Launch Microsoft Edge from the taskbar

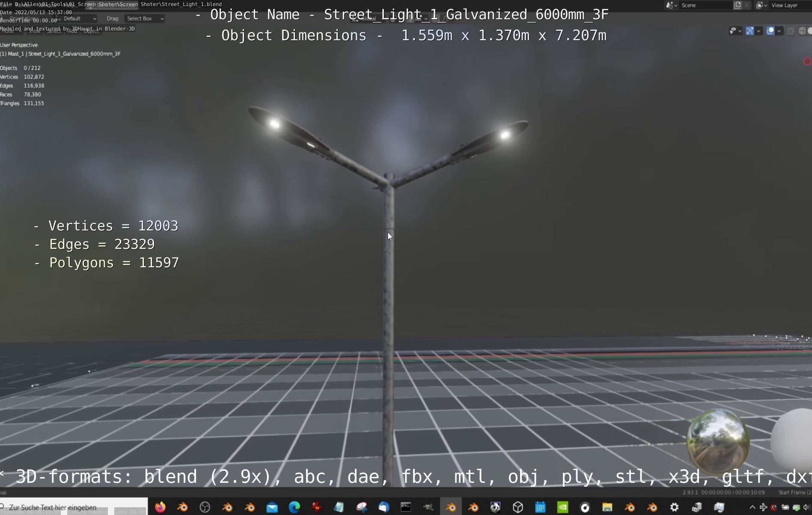click(294, 507)
